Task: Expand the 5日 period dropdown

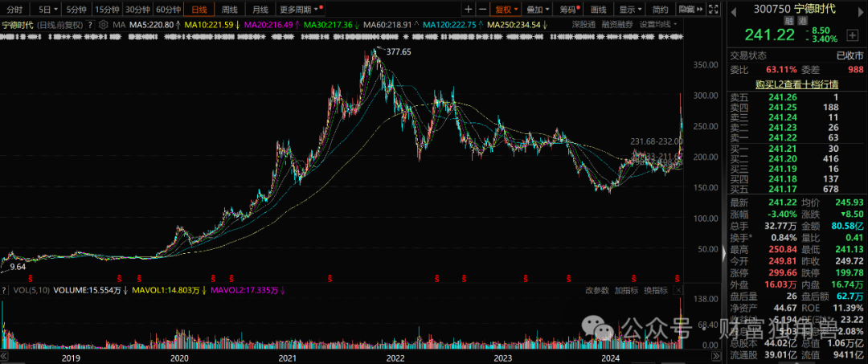Action: tap(48, 10)
